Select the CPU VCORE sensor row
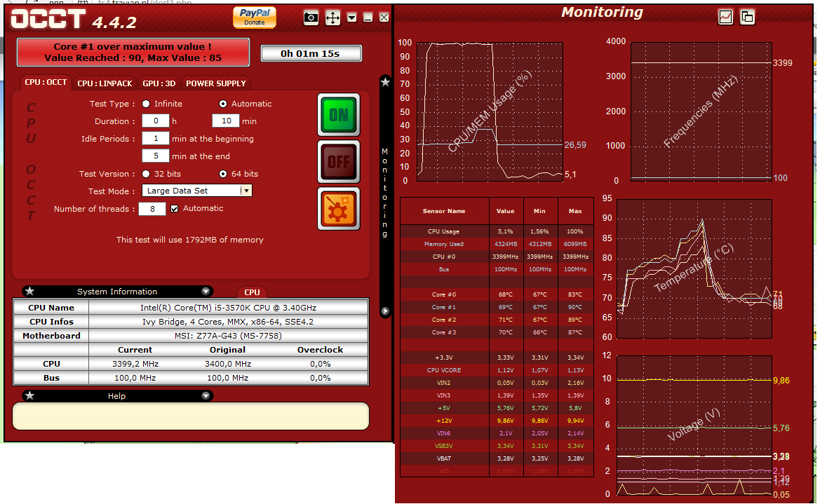Viewport: 827px width, 504px height. coord(497,370)
